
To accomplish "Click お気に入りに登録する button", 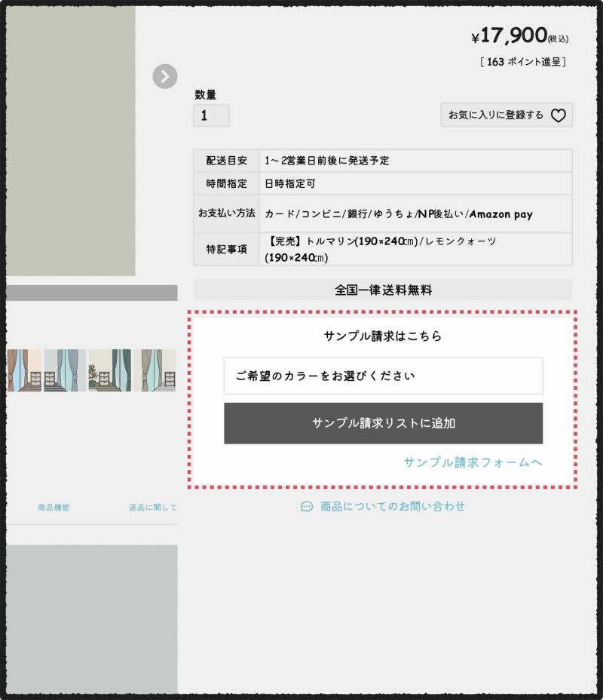I will 507,115.
